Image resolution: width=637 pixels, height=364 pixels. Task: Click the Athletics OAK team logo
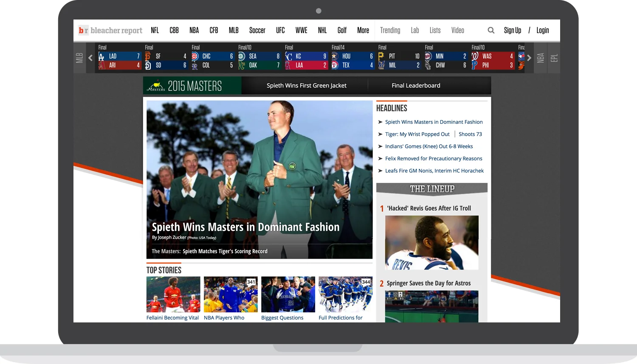(x=241, y=65)
